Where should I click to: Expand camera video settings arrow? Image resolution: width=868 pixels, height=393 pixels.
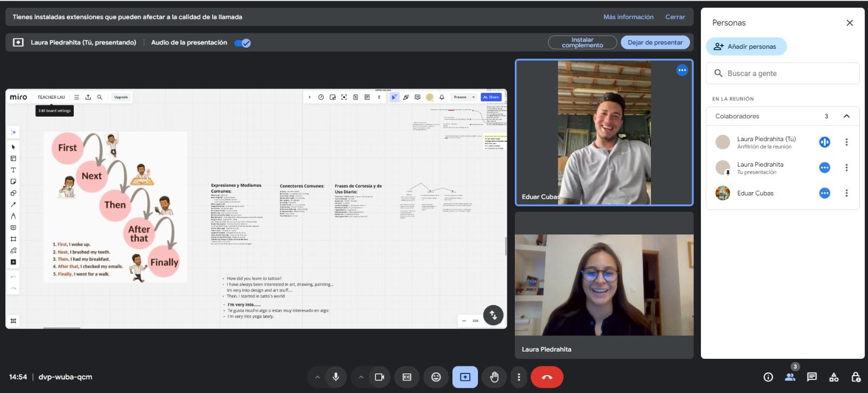click(361, 377)
